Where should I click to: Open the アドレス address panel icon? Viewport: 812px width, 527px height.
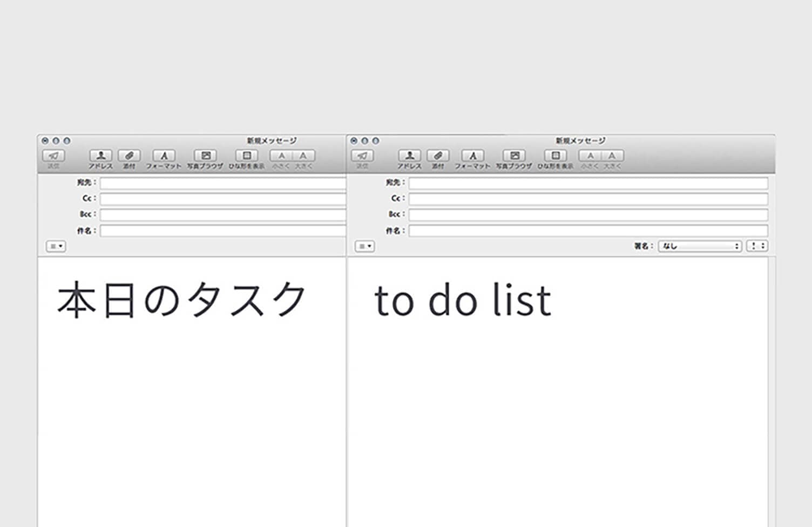(x=99, y=156)
